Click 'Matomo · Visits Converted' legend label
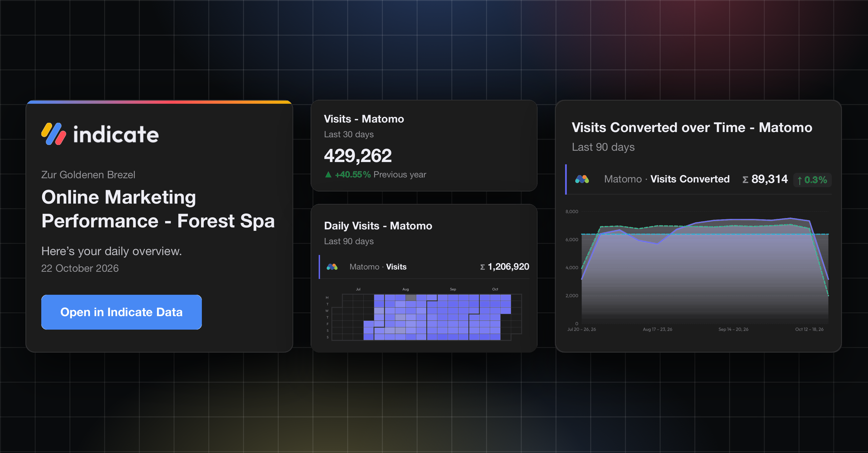 click(x=666, y=179)
